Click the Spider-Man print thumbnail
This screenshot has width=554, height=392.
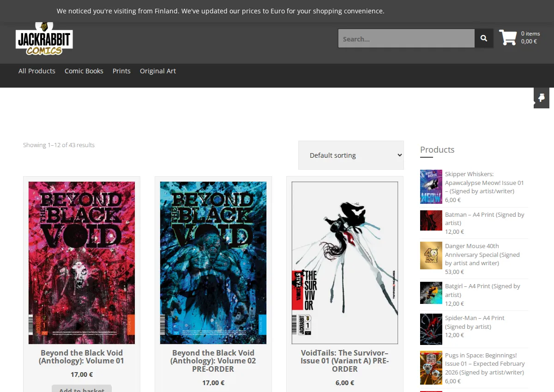pos(431,329)
